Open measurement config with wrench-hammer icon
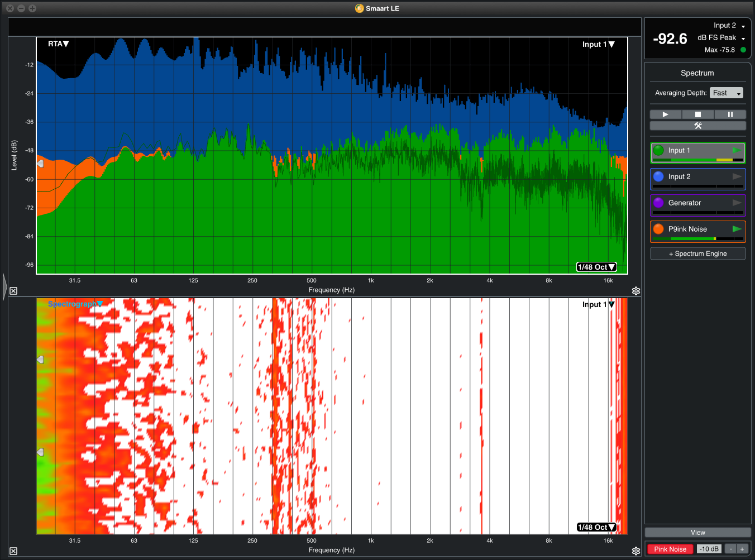Screen dimensions: 755x560 (697, 126)
